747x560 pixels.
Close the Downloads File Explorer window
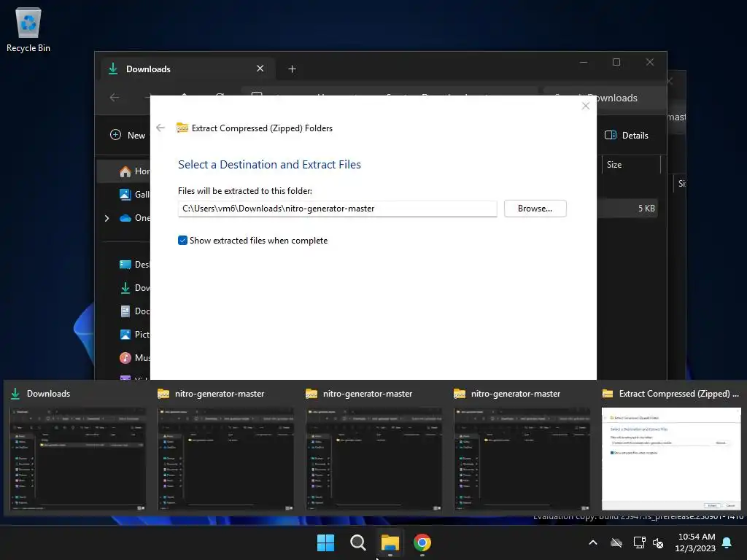(x=650, y=63)
